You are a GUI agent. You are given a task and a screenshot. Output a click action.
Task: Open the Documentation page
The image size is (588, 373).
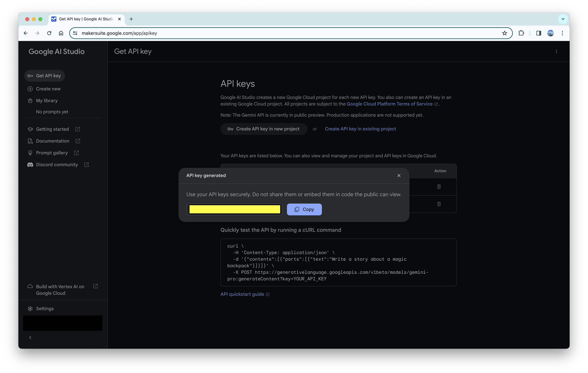pos(52,141)
